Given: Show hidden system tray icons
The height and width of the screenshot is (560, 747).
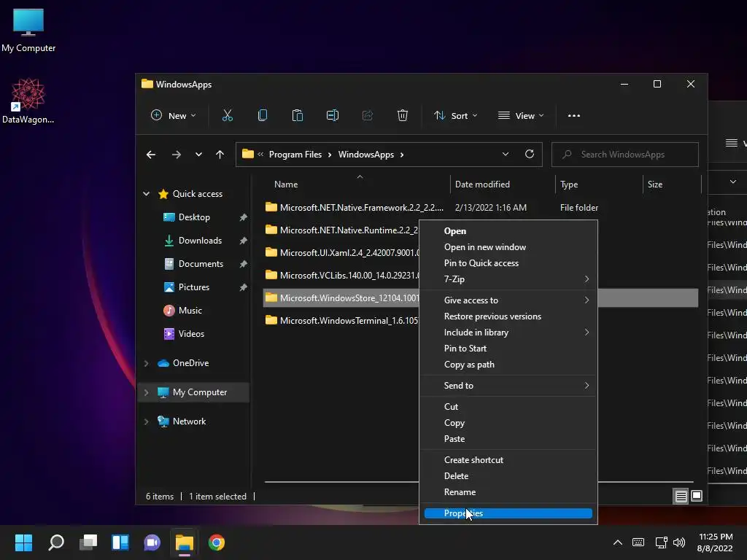Looking at the screenshot, I should [617, 542].
